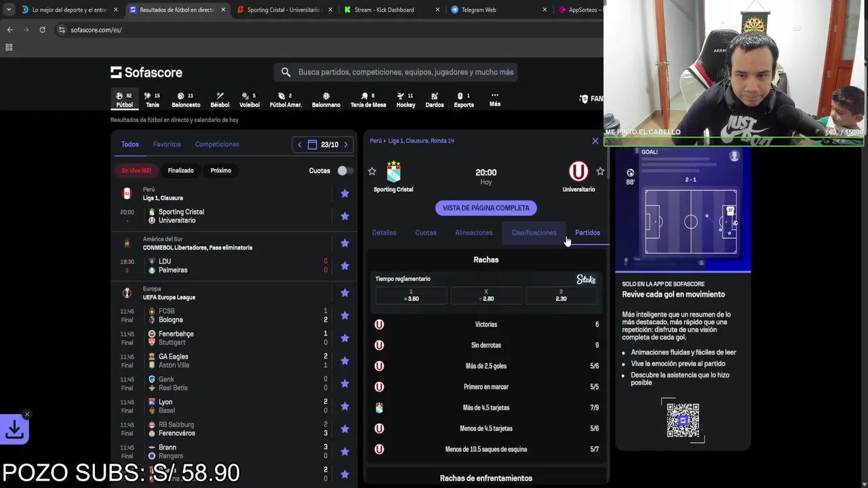Open the Dardos sport category
Screen dimensions: 868x488
[435, 100]
